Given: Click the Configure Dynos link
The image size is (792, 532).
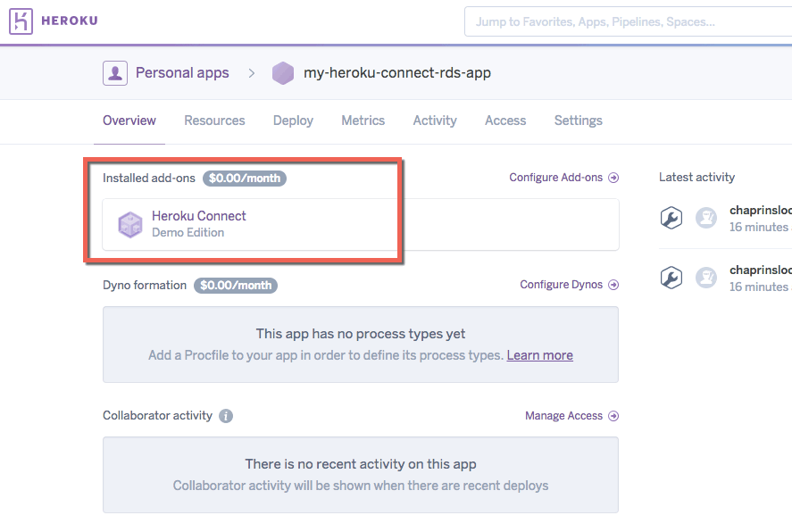Looking at the screenshot, I should point(561,285).
